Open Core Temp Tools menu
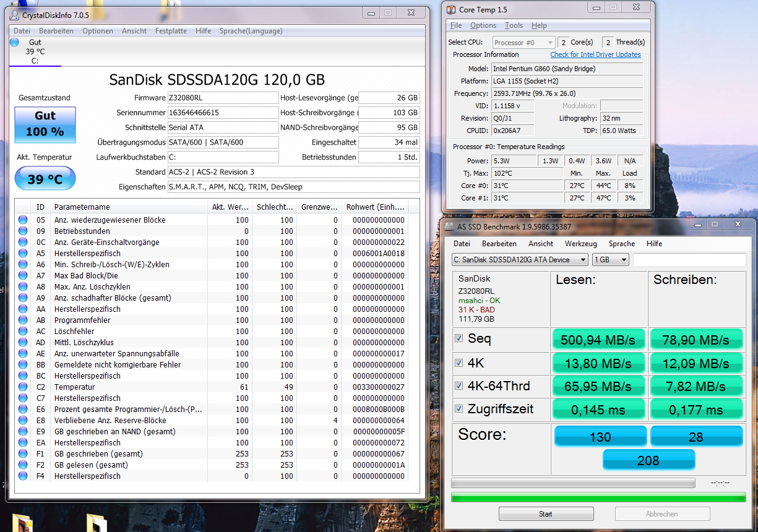Viewport: 758px width, 532px height. (514, 25)
